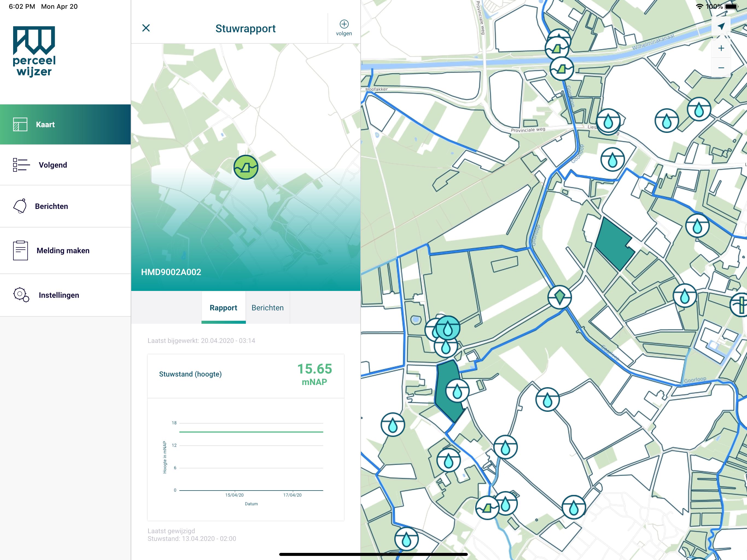Viewport: 747px width, 560px height.
Task: Click the bell icon for Berichten
Action: point(20,206)
